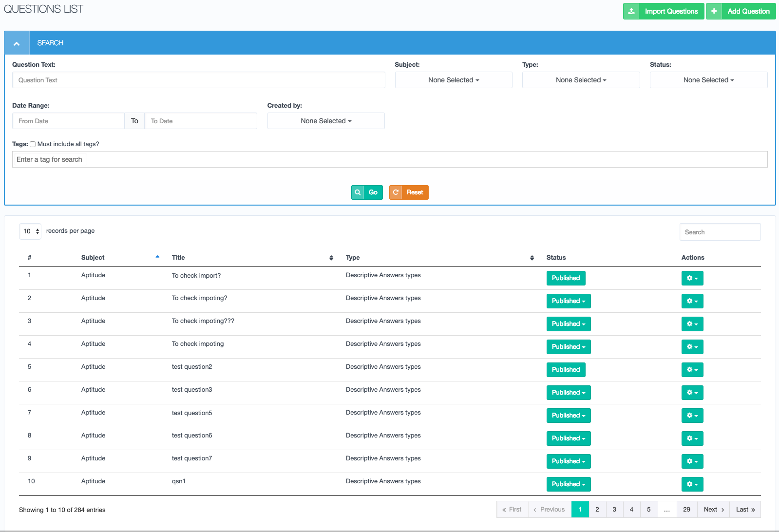This screenshot has width=779, height=532.
Task: Open Published status dropdown for test question3
Action: point(568,393)
